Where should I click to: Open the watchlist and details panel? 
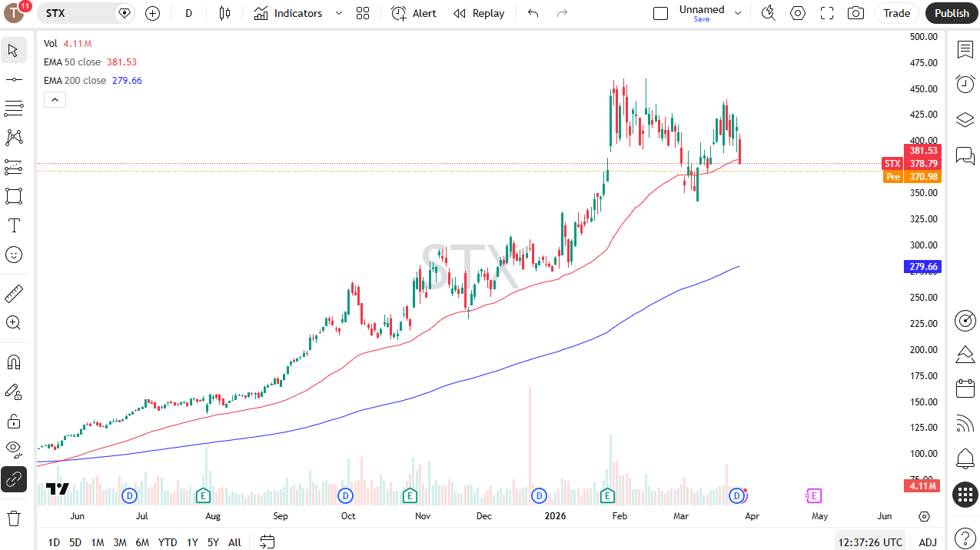965,49
